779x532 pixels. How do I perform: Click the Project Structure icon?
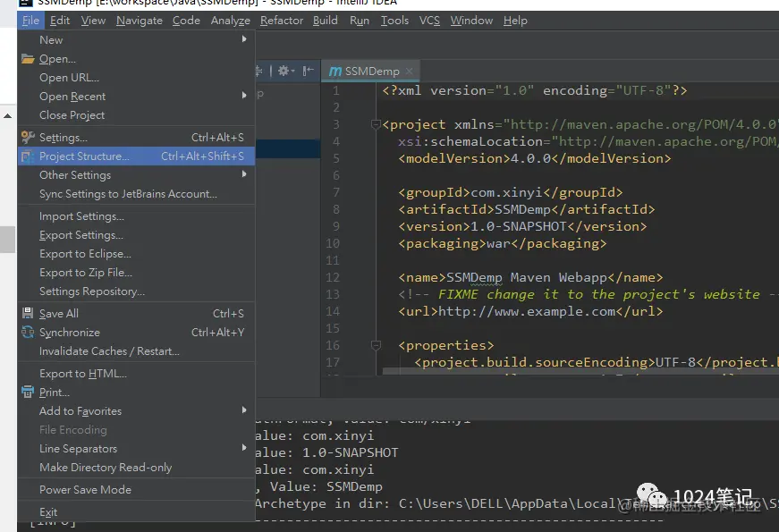pos(27,156)
